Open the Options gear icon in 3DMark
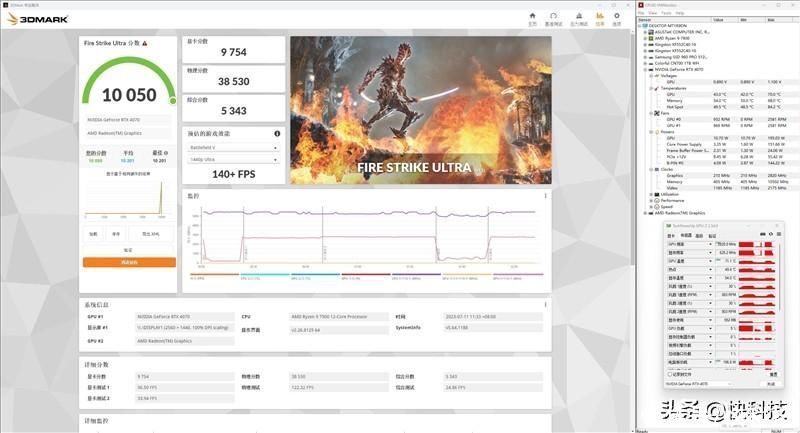Screen dimensions: 800x433 point(617,16)
